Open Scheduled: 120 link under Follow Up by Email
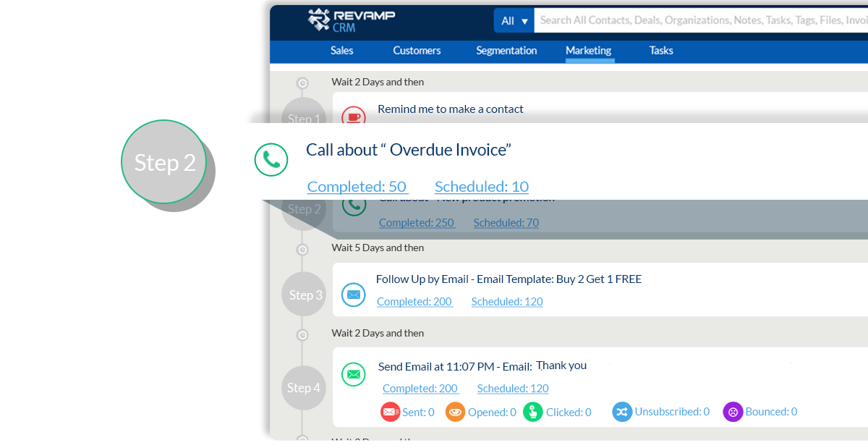The height and width of the screenshot is (448, 868). (x=507, y=302)
